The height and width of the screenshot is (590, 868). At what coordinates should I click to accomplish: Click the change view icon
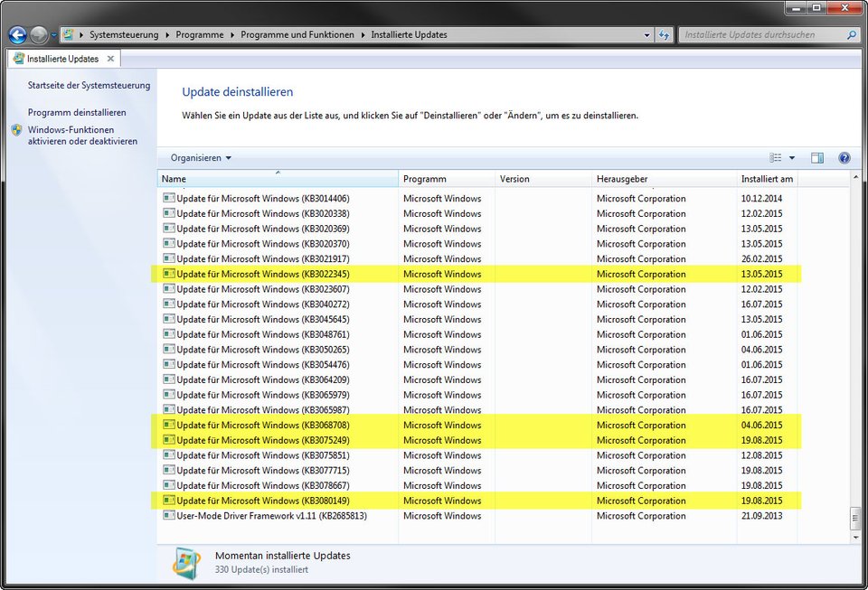pos(776,158)
